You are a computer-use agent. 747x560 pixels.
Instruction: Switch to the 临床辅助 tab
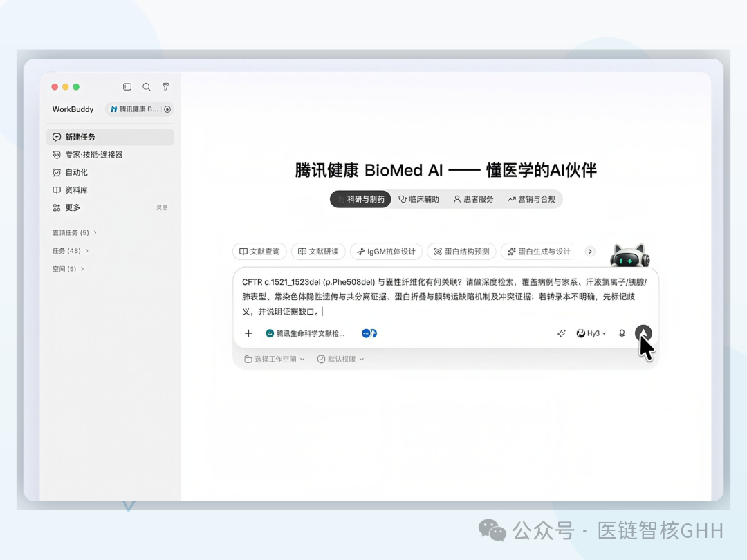pyautogui.click(x=418, y=199)
